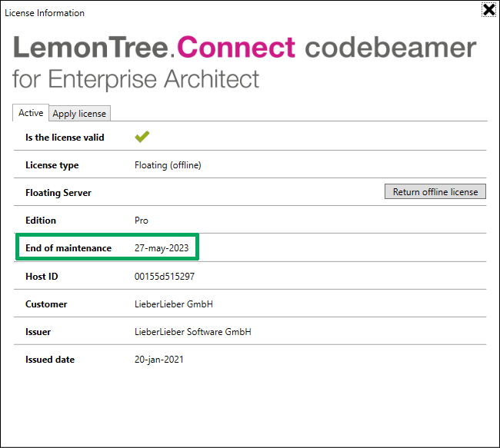This screenshot has width=500, height=448.
Task: Click the Floating (offline) license type value
Action: (168, 165)
